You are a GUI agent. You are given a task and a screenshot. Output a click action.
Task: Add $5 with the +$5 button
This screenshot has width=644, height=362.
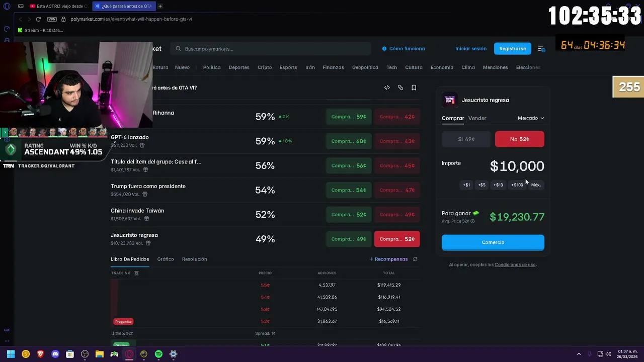pyautogui.click(x=482, y=185)
